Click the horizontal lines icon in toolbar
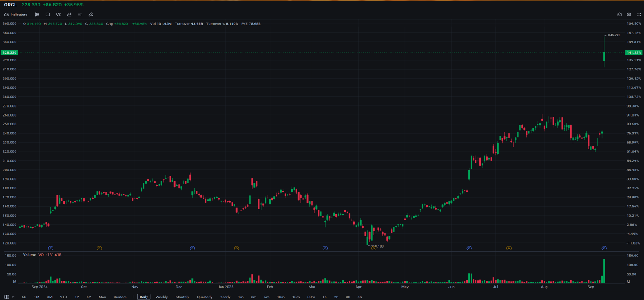Screen dimensions: 644x300 point(80,15)
